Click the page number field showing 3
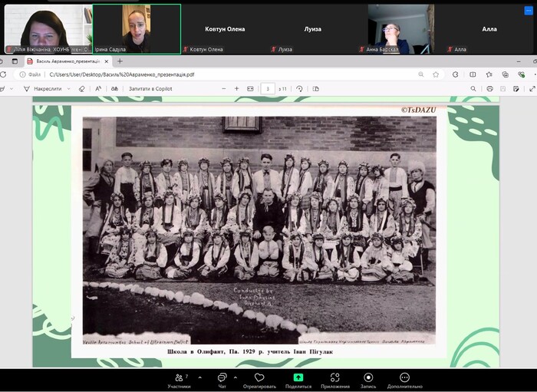 click(268, 89)
